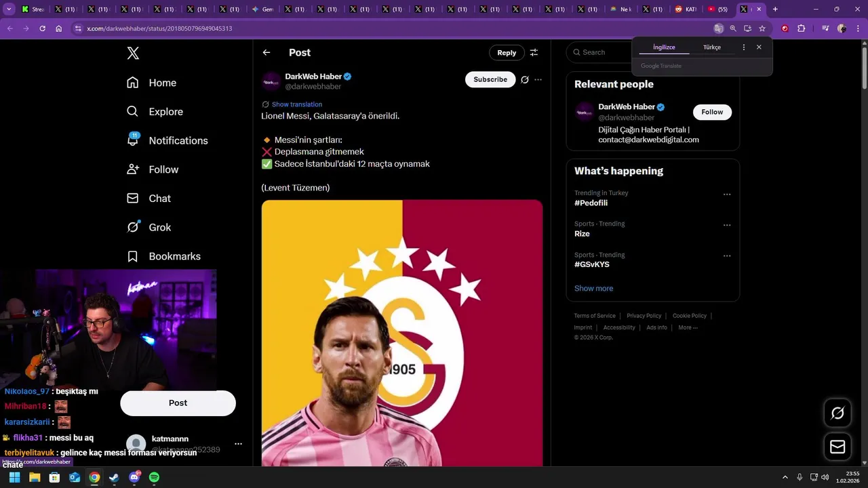Open the Cookie Policy footer link
This screenshot has height=488, width=868.
(x=690, y=316)
